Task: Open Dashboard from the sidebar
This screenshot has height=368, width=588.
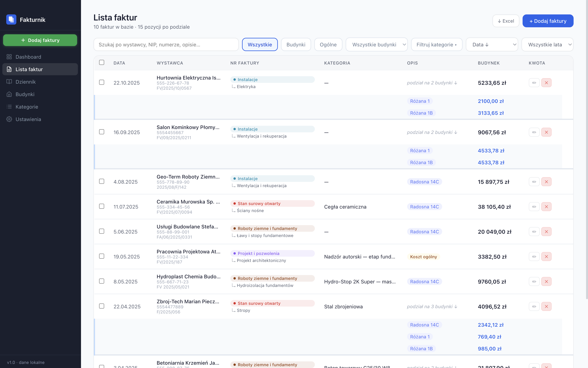Action: (x=40, y=57)
